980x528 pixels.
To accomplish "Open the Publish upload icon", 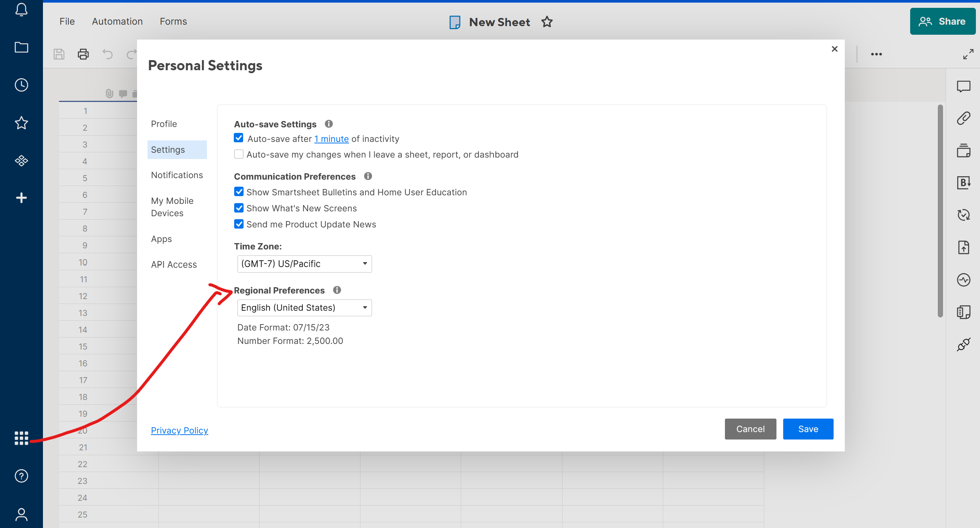I will click(964, 247).
